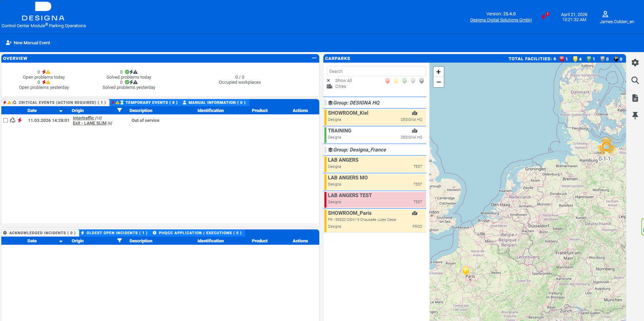Open the document report icon in the sidebar
Viewport: 644px width, 321px height.
635,98
